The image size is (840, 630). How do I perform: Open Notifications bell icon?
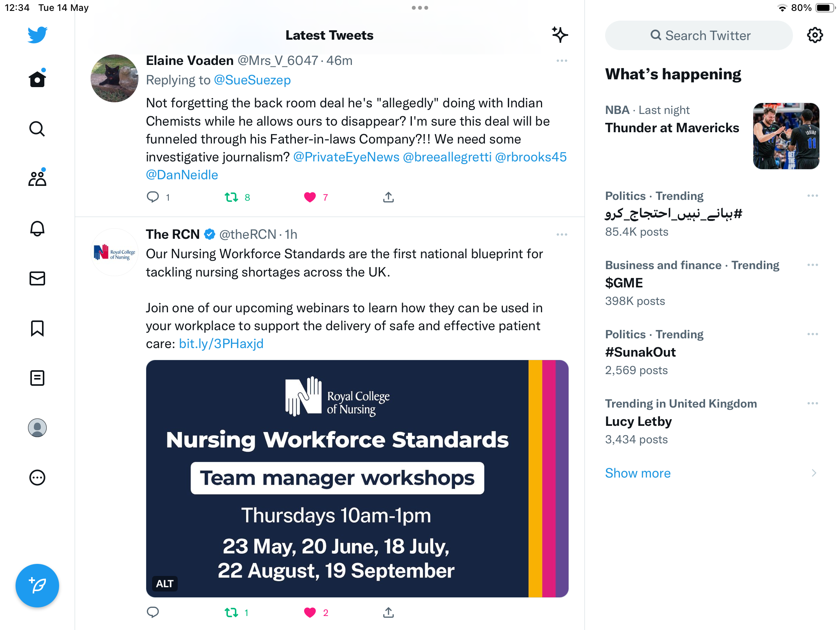click(37, 228)
